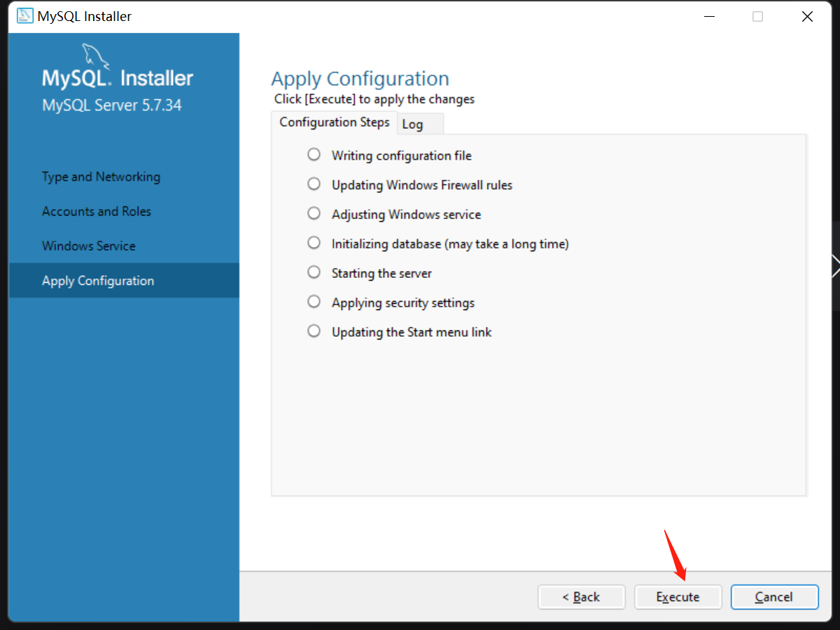
Task: Click 'Initializing database (may take a long time)' text
Action: point(450,244)
